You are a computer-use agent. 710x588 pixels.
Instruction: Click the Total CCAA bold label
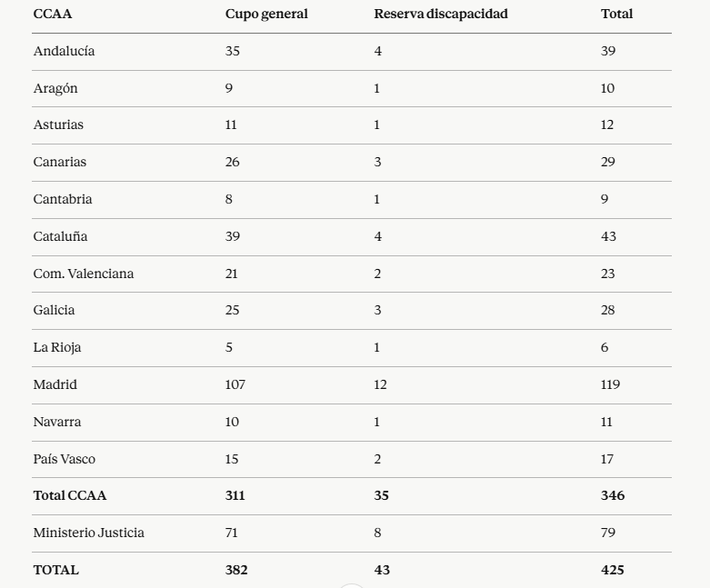pyautogui.click(x=70, y=495)
